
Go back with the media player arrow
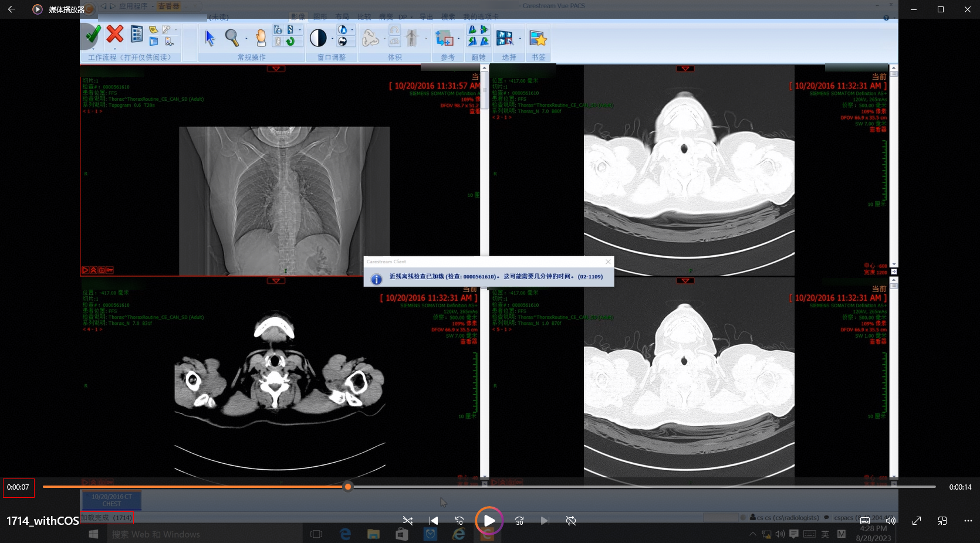tap(11, 9)
